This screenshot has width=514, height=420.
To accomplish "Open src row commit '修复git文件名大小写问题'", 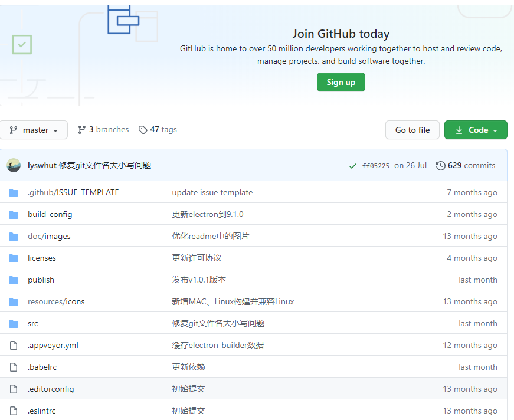I will point(218,323).
